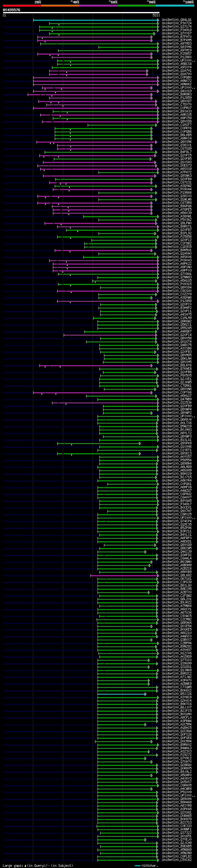The width and height of the screenshot is (197, 868).
Task: Click the cyan ~100% identity legend segment
Action: [x=175, y=6]
